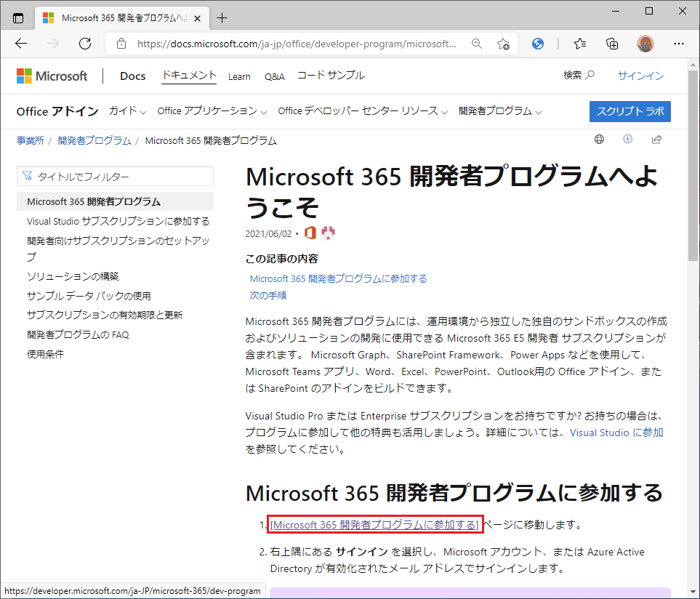Open Visual Studio サブスクリプションに参加する in sidebar
Screen dimensions: 700x599
click(x=118, y=221)
